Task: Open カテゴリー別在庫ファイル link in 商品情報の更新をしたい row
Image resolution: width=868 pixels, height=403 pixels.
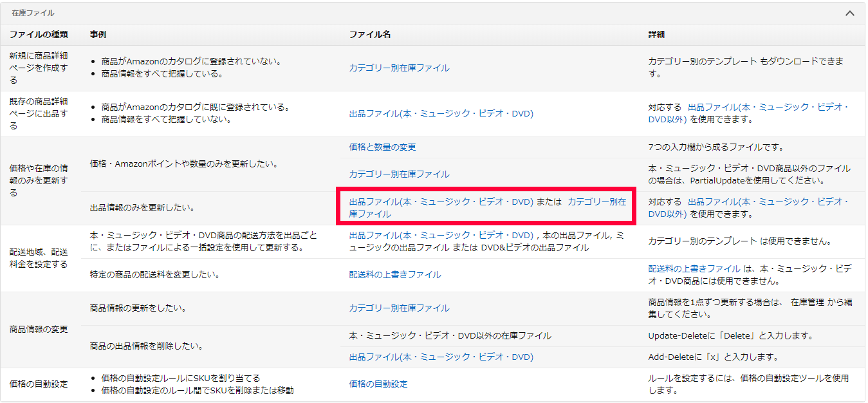Action: [x=399, y=308]
